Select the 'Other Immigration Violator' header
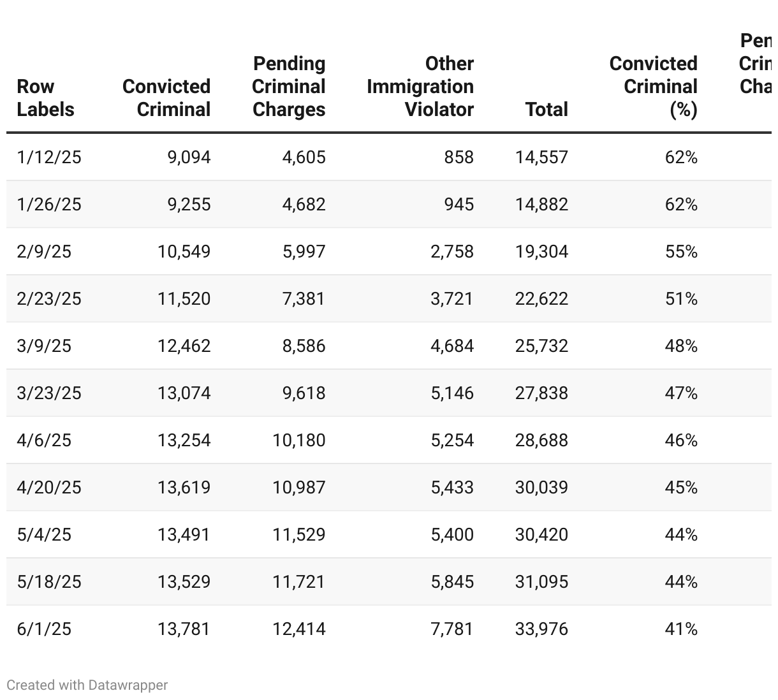The width and height of the screenshot is (778, 700). click(420, 86)
